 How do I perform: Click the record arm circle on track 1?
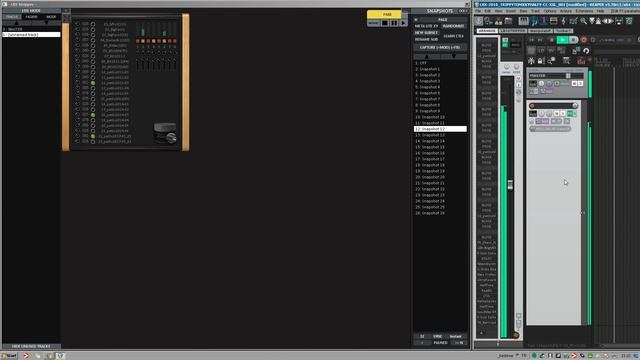(532, 106)
